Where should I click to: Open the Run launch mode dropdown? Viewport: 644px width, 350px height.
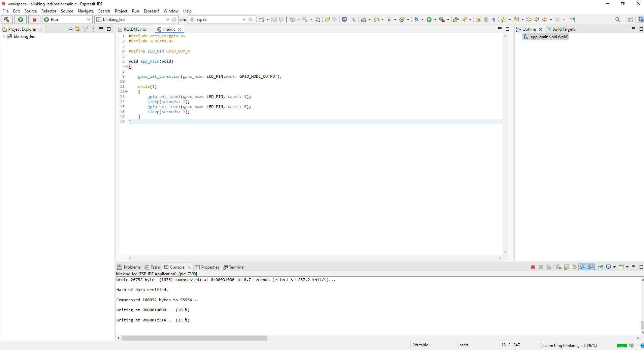click(89, 20)
